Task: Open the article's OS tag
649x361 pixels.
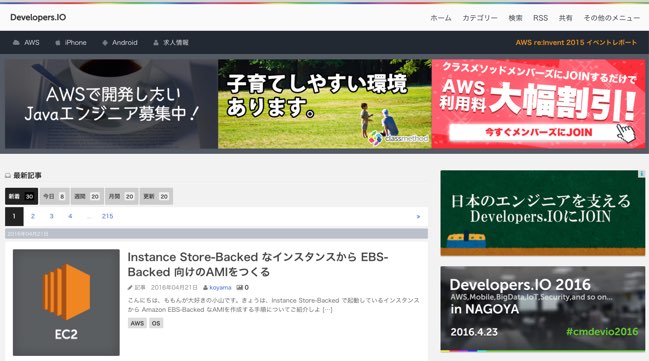Action: click(156, 323)
